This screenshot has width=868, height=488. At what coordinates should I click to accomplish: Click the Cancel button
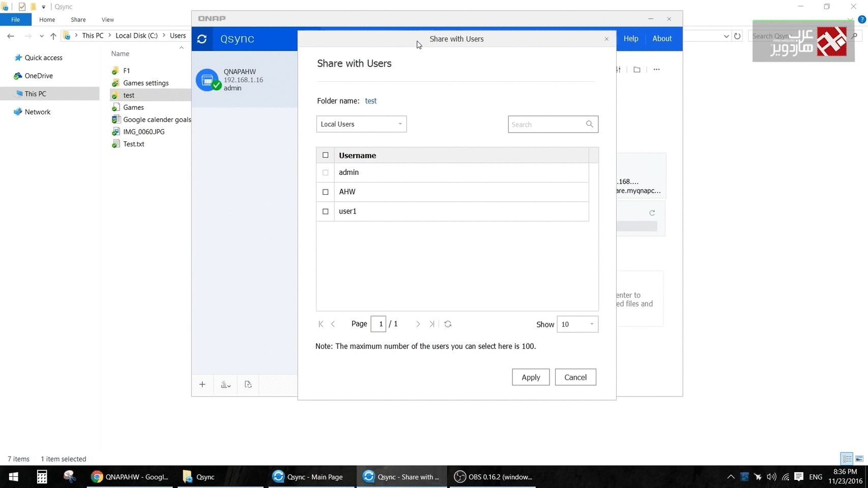coord(575,377)
